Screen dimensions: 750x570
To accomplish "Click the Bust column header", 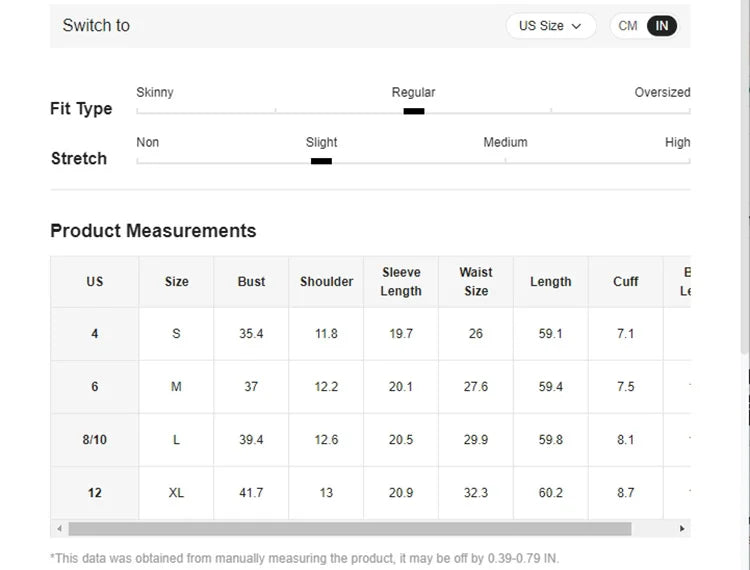I will (251, 282).
